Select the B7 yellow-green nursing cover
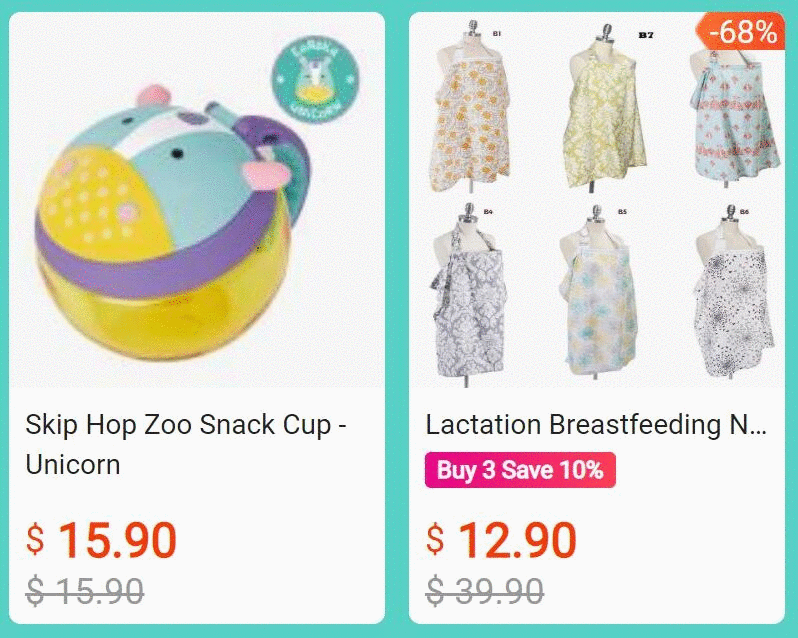 tap(604, 108)
